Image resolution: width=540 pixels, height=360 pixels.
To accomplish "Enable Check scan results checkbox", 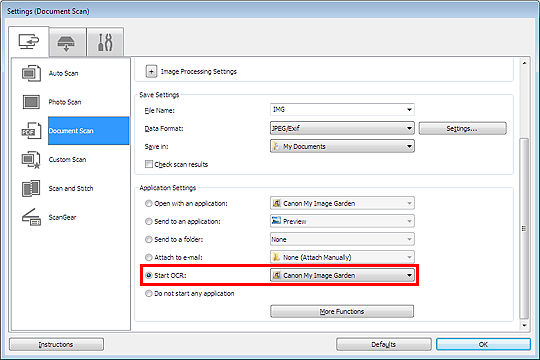I will 149,164.
